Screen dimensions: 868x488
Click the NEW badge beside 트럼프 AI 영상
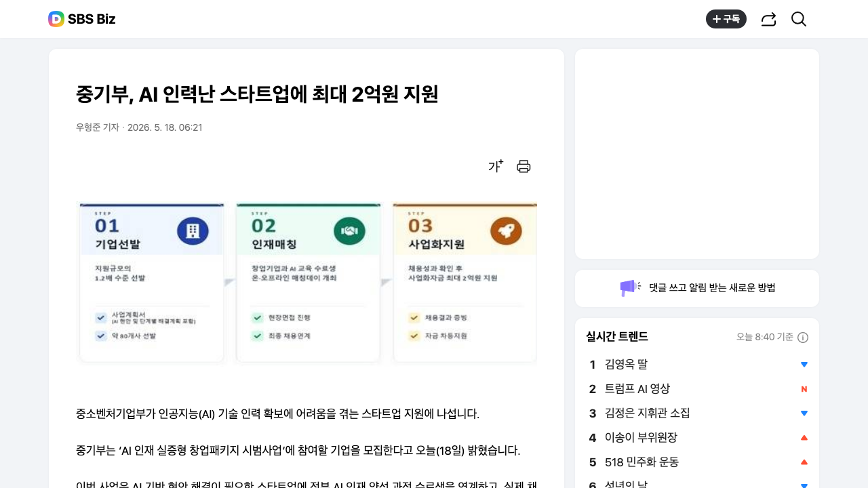804,389
